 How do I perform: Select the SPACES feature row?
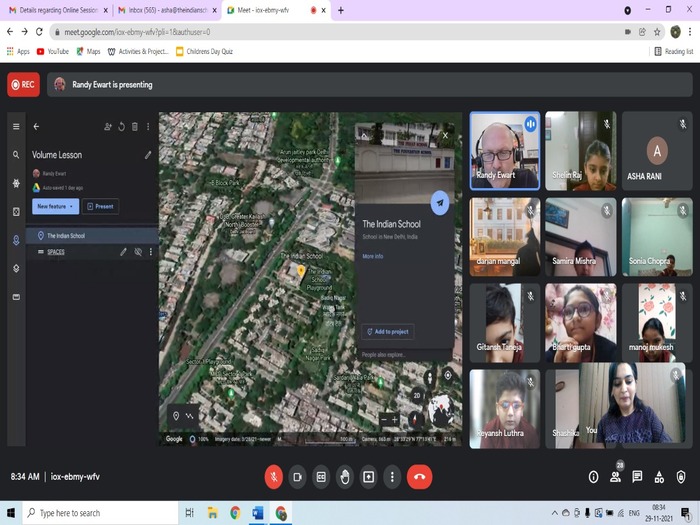pos(92,252)
